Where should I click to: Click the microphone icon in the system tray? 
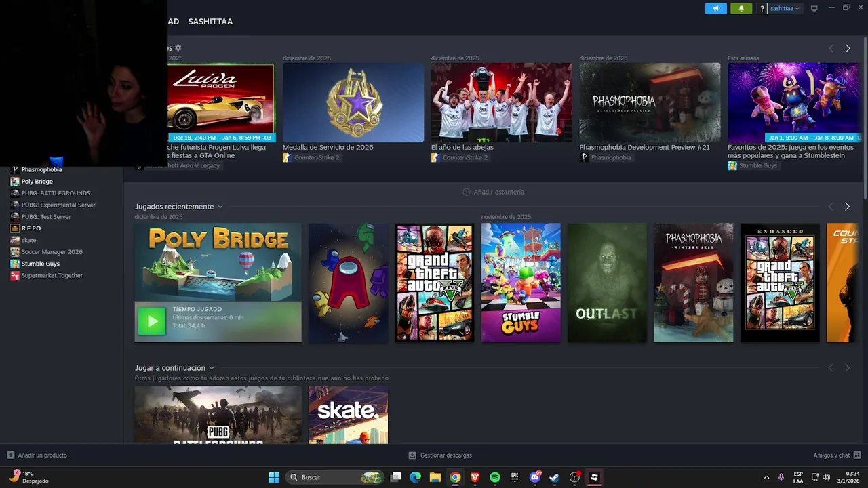click(781, 477)
